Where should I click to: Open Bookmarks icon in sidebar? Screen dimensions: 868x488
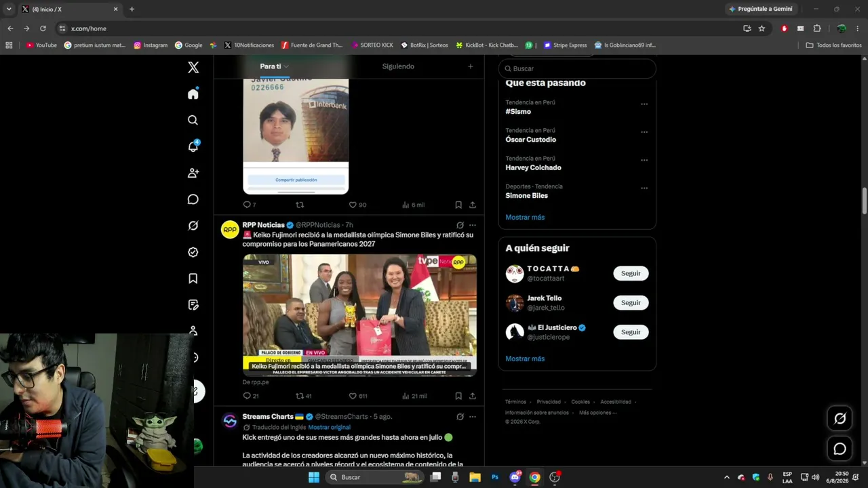193,279
